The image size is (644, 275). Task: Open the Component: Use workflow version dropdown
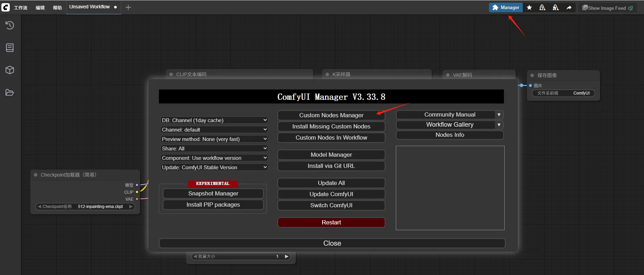click(x=214, y=158)
